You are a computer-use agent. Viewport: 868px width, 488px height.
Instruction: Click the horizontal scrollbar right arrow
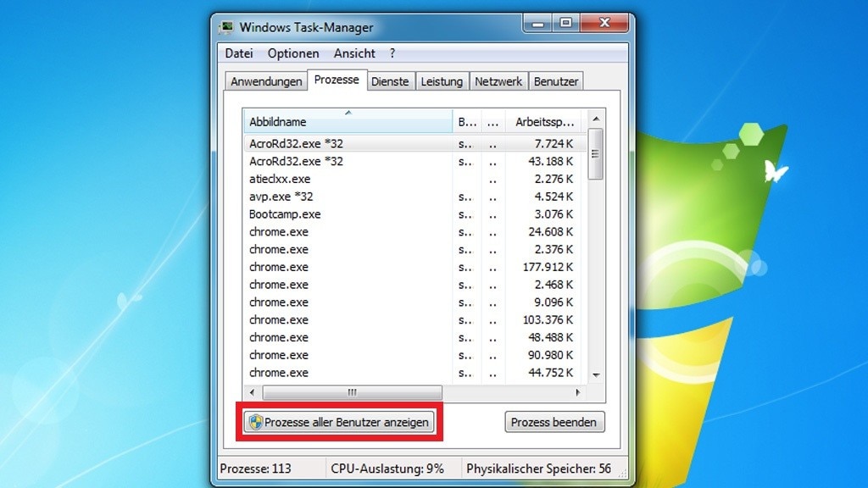click(577, 392)
